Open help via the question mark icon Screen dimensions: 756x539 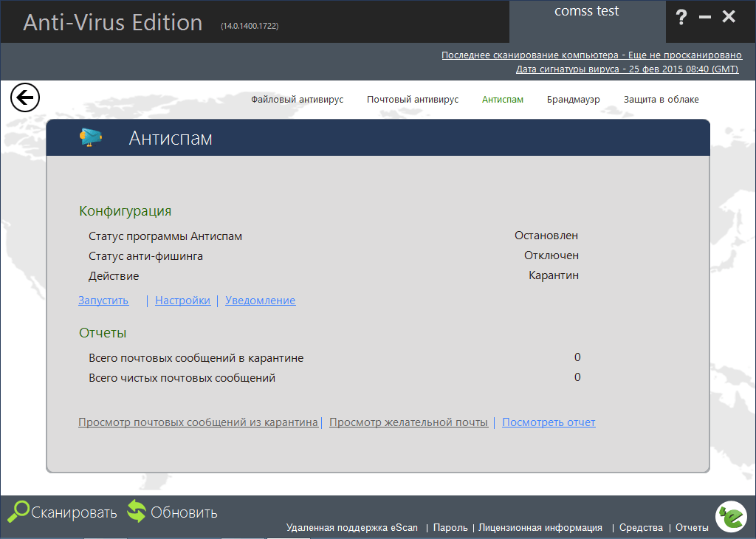[x=681, y=16]
